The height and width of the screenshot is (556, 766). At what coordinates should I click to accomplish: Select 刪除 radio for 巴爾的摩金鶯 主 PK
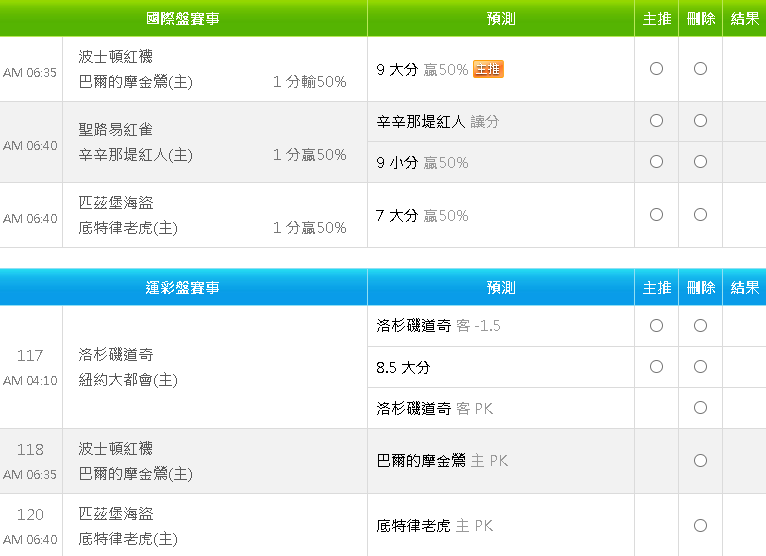click(x=700, y=461)
